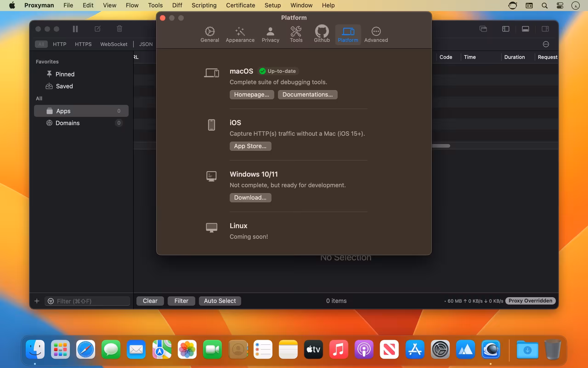The image size is (588, 368).
Task: Click the App Store... button for iOS
Action: pos(250,146)
